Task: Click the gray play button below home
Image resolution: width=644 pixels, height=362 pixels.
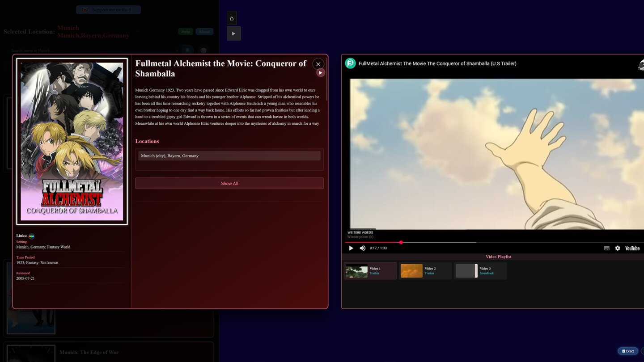Action: point(233,34)
